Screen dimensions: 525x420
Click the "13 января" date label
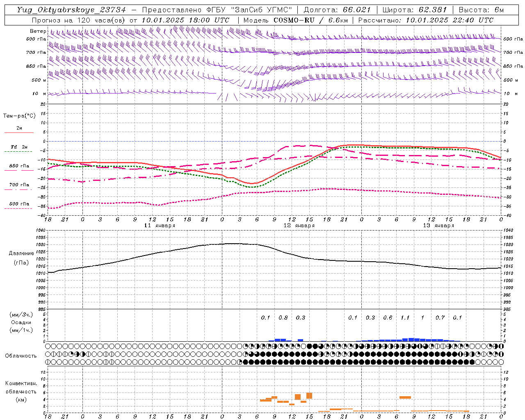(x=438, y=226)
